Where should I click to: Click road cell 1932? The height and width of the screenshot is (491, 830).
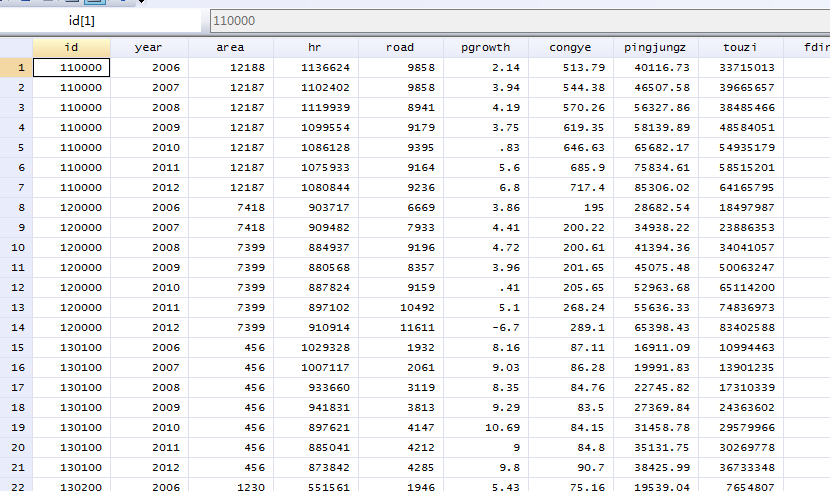(401, 348)
